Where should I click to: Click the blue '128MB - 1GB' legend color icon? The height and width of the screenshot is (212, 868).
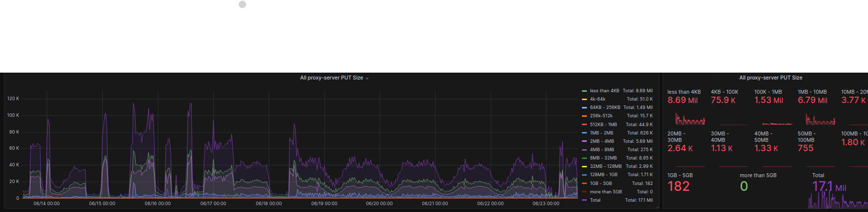click(x=584, y=175)
